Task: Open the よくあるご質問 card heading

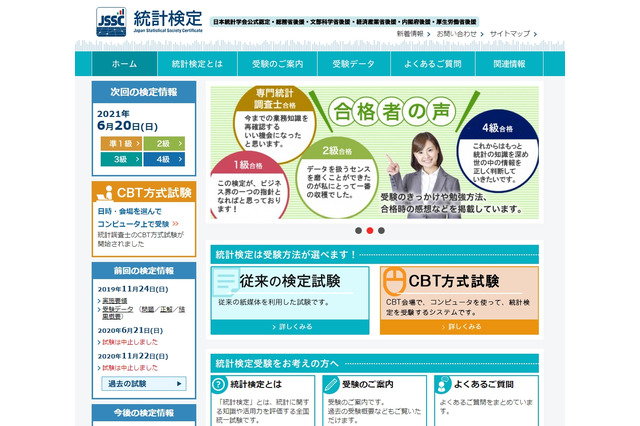Action: 484,384
